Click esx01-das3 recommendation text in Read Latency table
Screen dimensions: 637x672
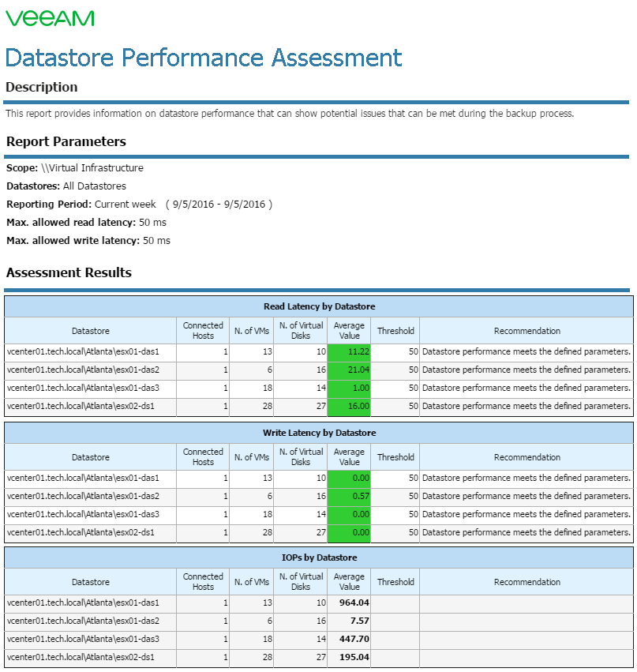[526, 388]
